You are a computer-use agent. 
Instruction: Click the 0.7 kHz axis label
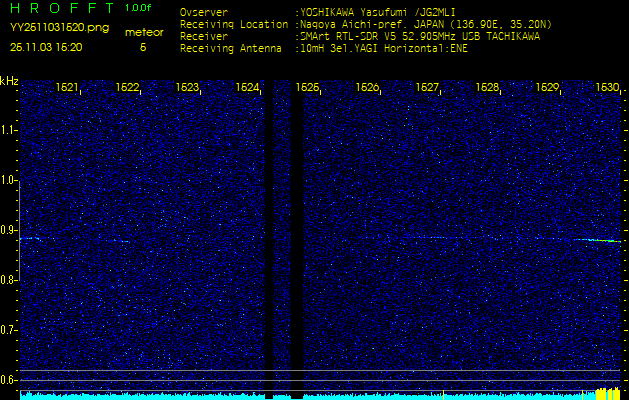[8, 330]
